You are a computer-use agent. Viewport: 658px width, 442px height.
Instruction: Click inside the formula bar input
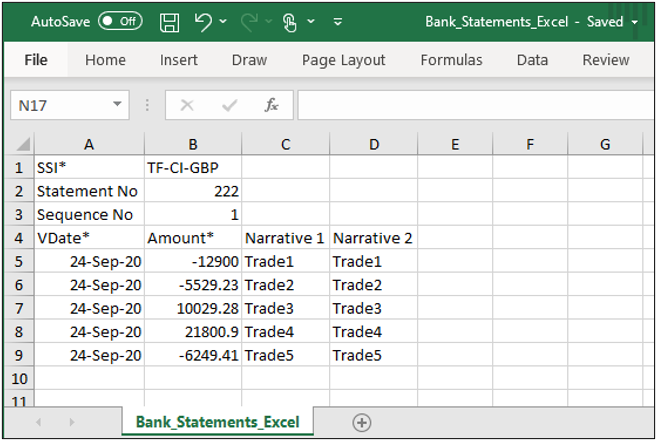point(470,105)
